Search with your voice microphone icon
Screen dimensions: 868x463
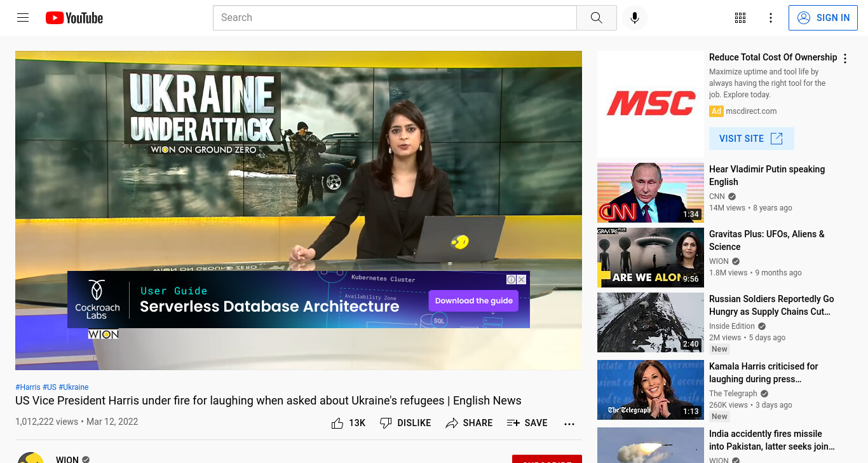634,18
